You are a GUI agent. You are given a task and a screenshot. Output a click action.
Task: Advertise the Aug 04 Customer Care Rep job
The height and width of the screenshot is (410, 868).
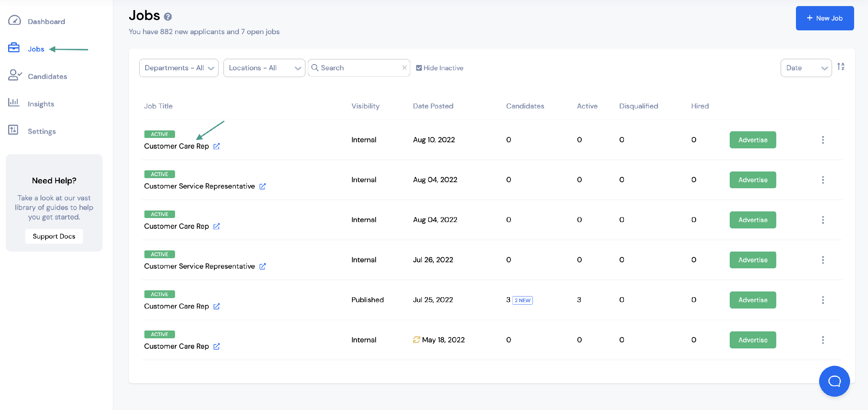[x=753, y=220]
